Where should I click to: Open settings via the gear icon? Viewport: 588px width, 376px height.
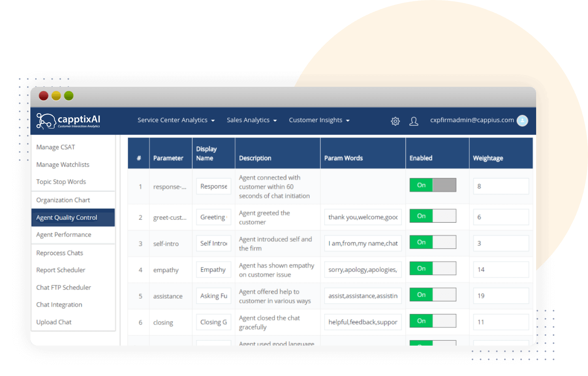395,121
